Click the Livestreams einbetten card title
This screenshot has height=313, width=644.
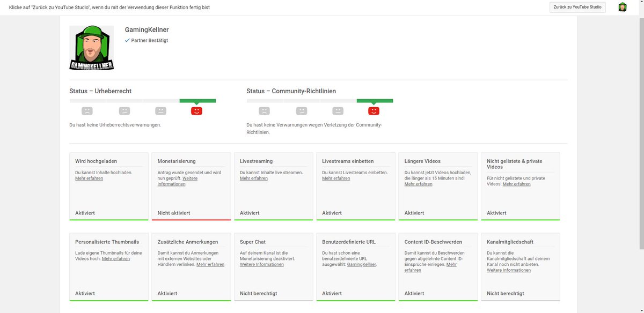pos(348,161)
